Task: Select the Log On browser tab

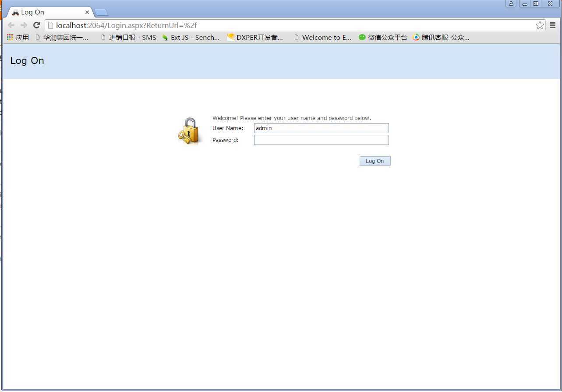Action: point(49,12)
